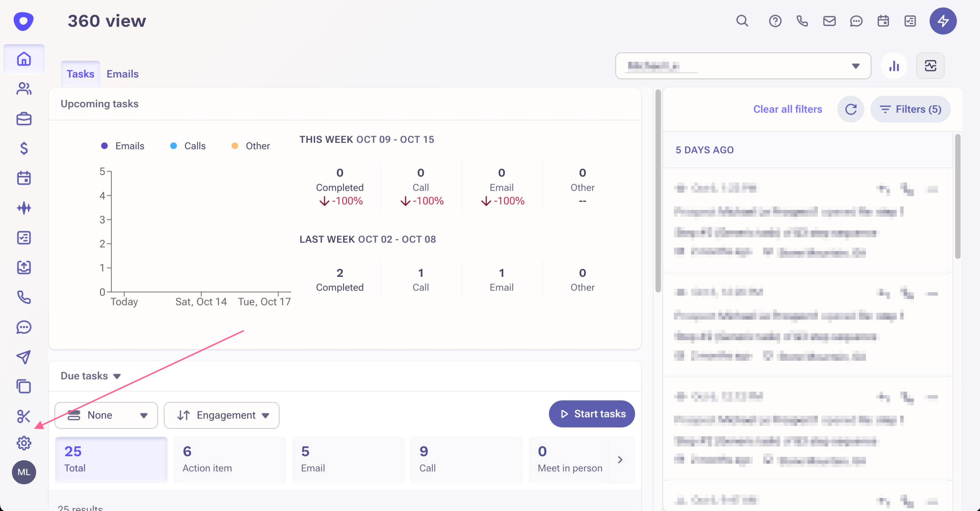This screenshot has width=980, height=511.
Task: Toggle the Emails legend in chart
Action: click(x=122, y=146)
